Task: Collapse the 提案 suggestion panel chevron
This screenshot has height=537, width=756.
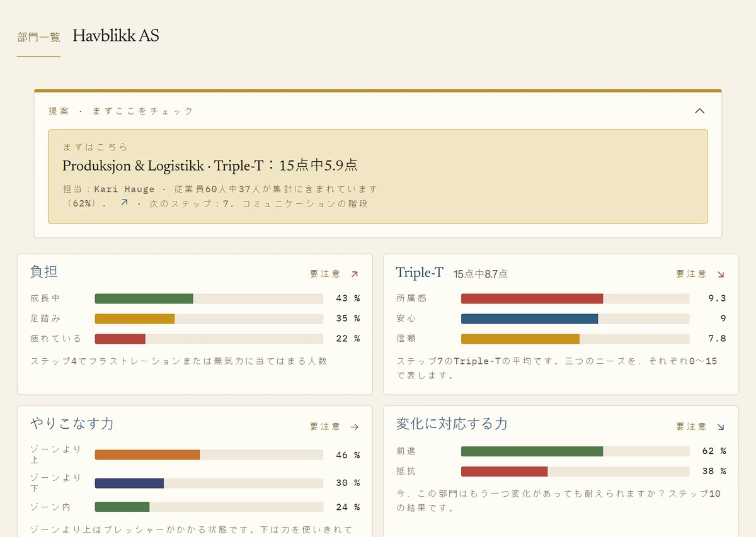Action: 699,111
